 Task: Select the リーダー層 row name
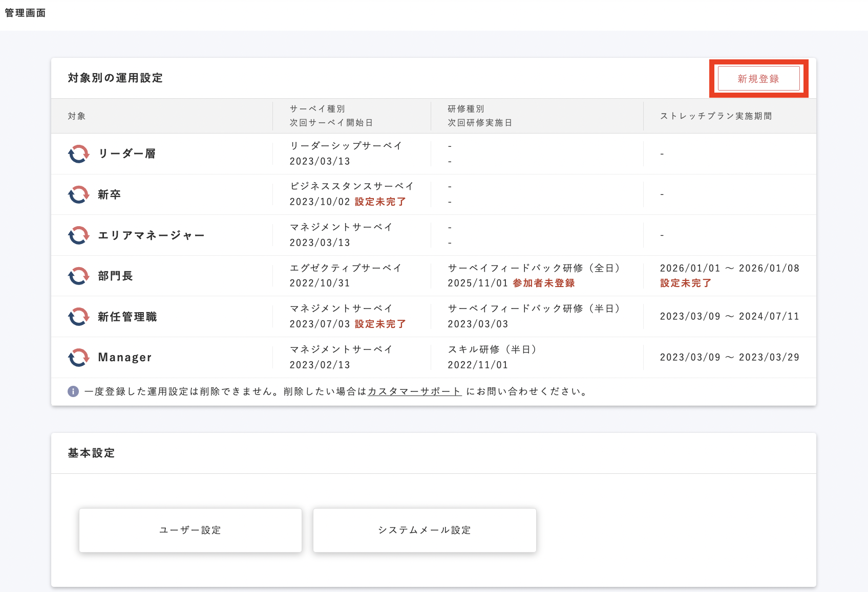pyautogui.click(x=127, y=154)
